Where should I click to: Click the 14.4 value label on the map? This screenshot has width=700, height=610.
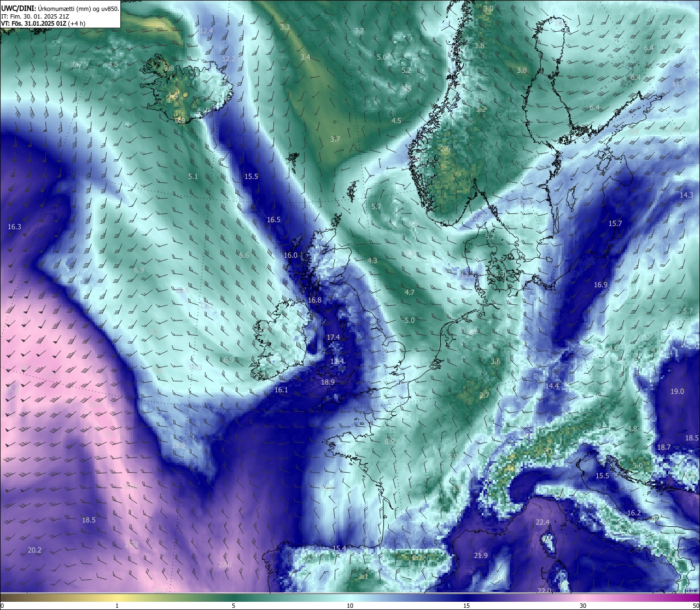(552, 386)
